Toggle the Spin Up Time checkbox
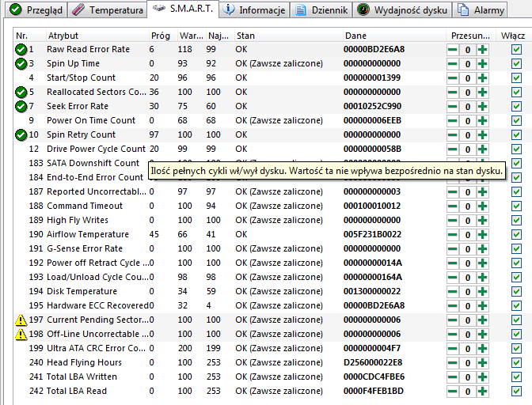532x405 pixels. [516, 64]
